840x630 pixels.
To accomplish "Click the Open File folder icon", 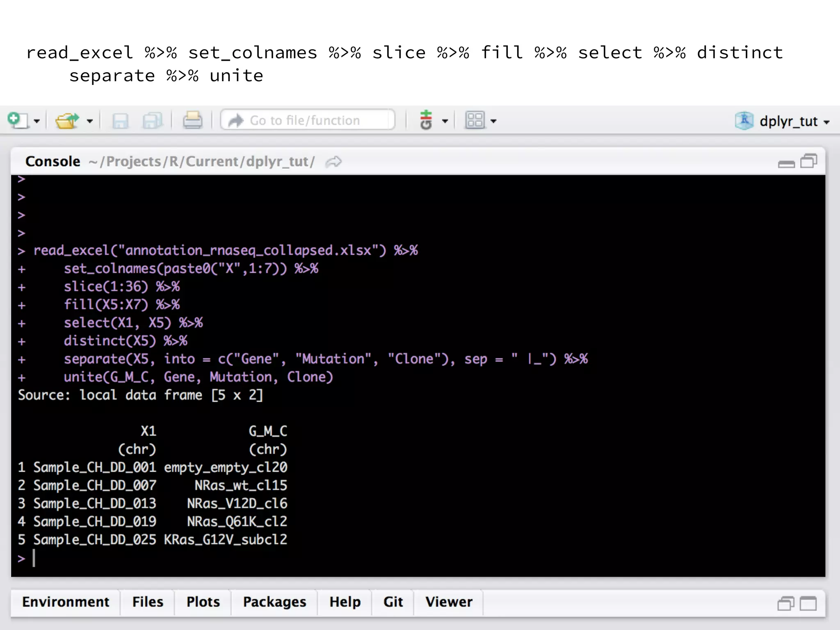I will (67, 121).
